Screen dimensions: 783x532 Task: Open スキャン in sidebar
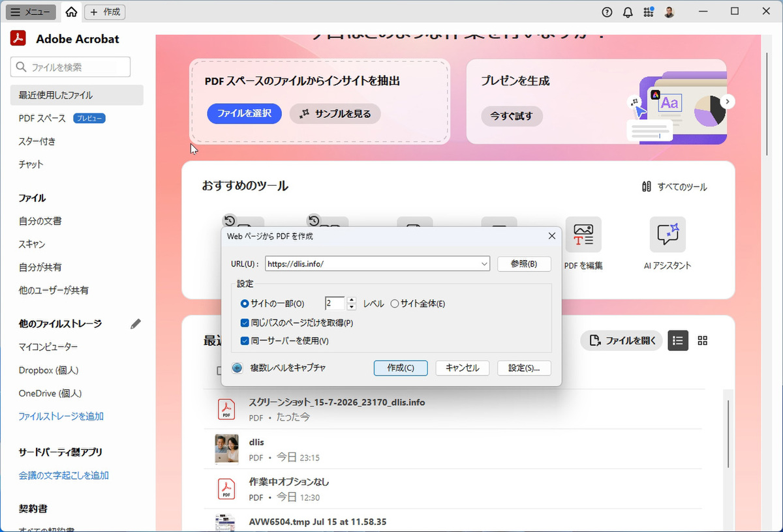click(x=32, y=244)
